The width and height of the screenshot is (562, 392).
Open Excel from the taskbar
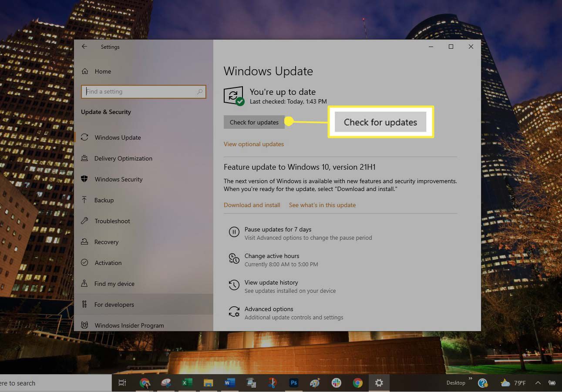pos(187,383)
